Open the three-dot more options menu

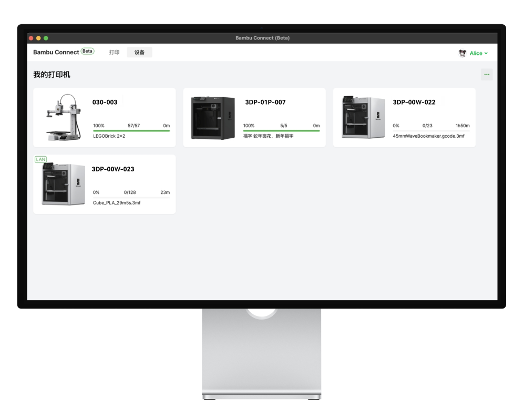(x=487, y=75)
